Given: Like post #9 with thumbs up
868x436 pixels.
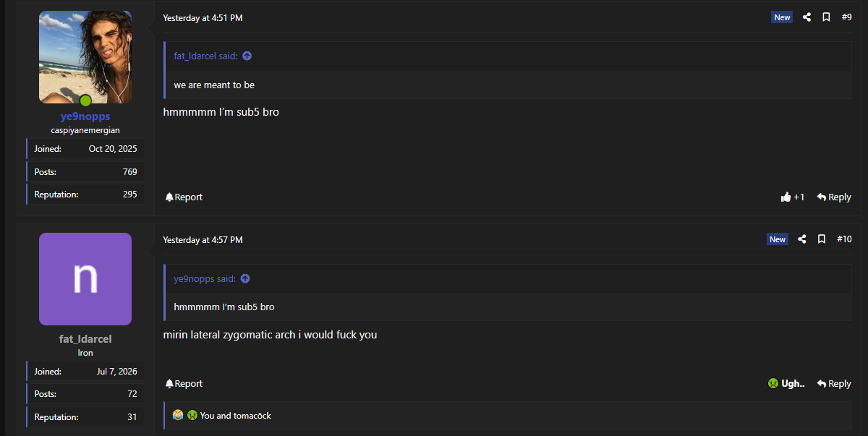Looking at the screenshot, I should click(x=793, y=197).
